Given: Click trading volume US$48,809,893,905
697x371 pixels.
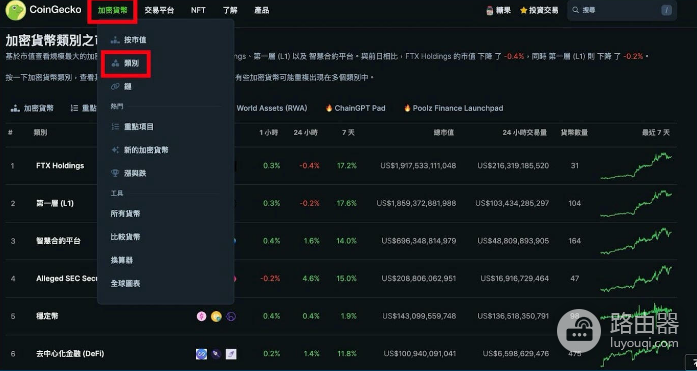Looking at the screenshot, I should 513,241.
